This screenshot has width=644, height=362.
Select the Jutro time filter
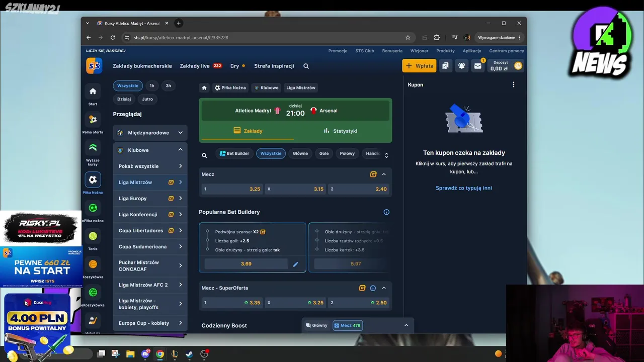click(147, 99)
